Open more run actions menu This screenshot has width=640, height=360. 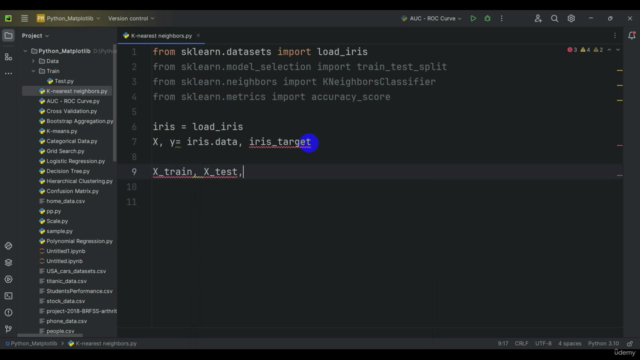502,18
